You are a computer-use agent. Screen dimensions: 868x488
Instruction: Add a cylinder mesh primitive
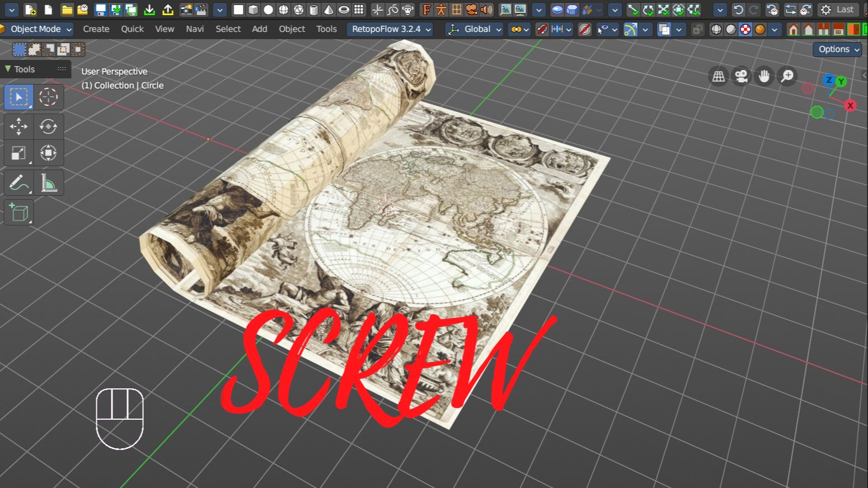click(x=314, y=10)
